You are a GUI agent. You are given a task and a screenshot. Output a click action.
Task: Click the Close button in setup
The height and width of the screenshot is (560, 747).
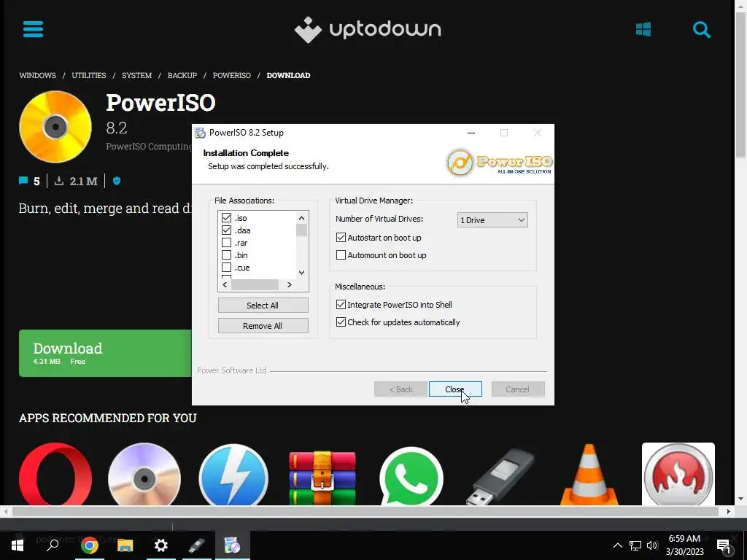pyautogui.click(x=455, y=389)
